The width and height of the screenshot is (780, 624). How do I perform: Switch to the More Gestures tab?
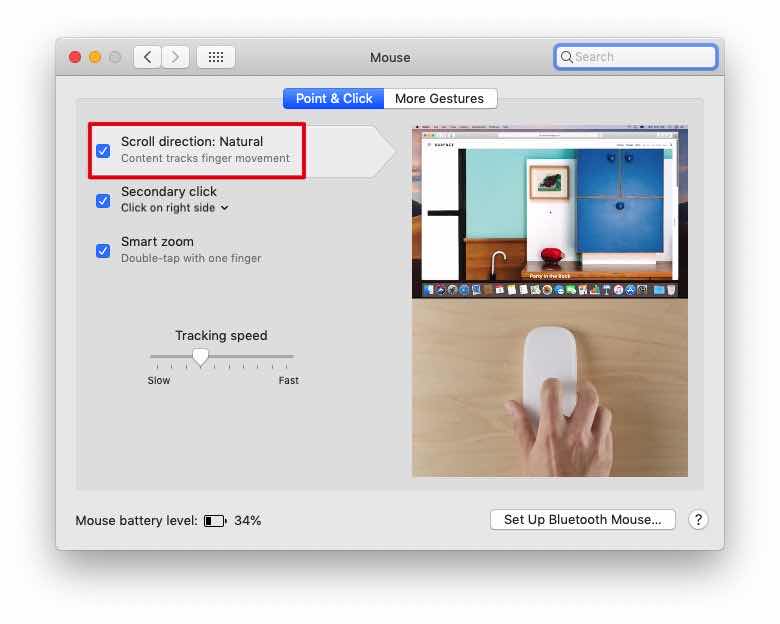(x=440, y=99)
